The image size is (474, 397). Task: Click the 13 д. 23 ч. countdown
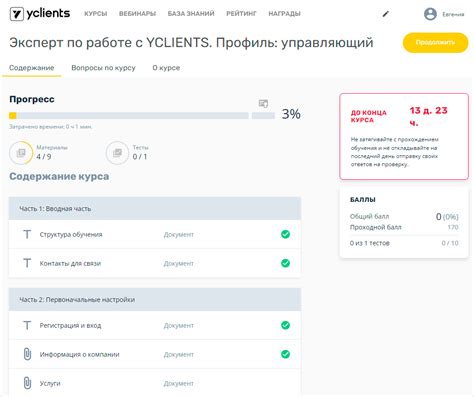click(428, 116)
